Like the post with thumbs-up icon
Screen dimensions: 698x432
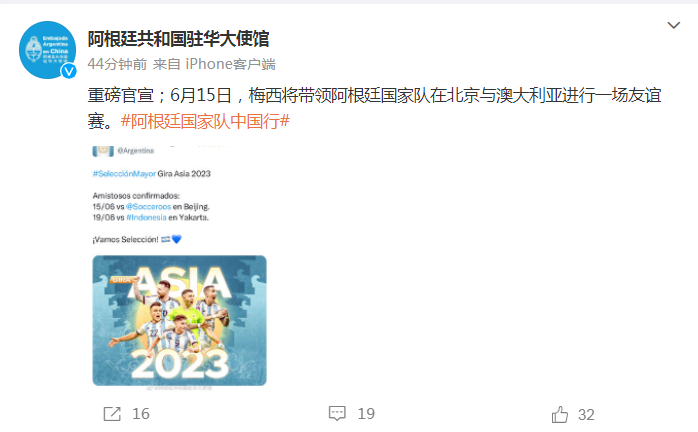560,414
